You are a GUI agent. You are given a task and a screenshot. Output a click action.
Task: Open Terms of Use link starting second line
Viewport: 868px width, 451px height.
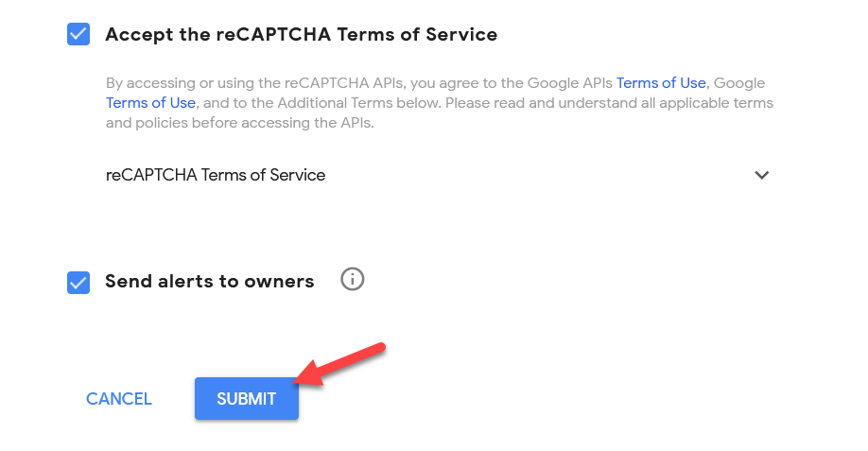(x=150, y=103)
